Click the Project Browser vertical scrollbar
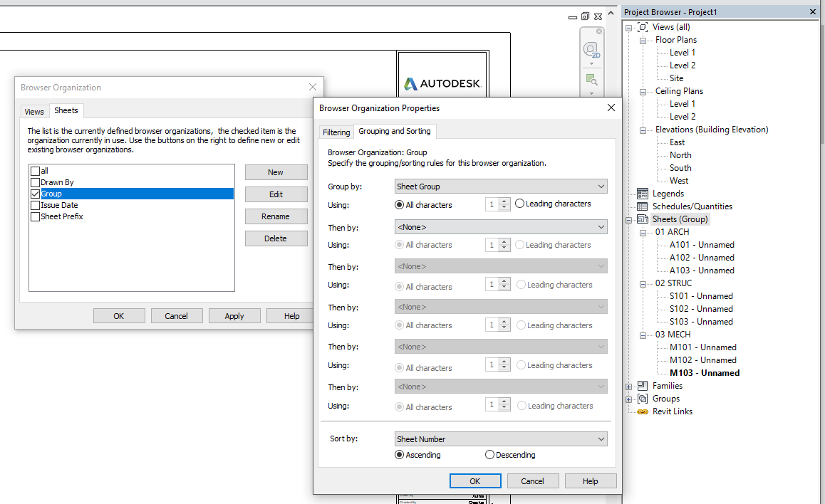Viewport: 825px width, 504px height. pyautogui.click(x=822, y=84)
